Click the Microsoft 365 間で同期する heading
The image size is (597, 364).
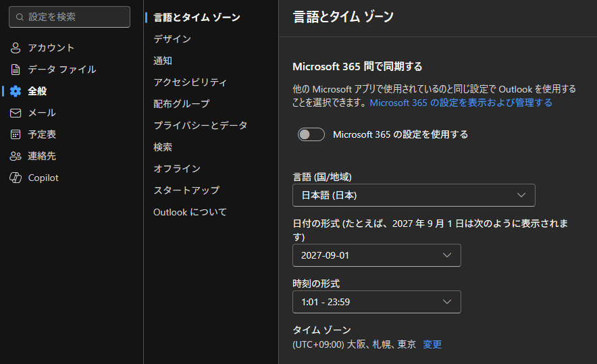(357, 67)
